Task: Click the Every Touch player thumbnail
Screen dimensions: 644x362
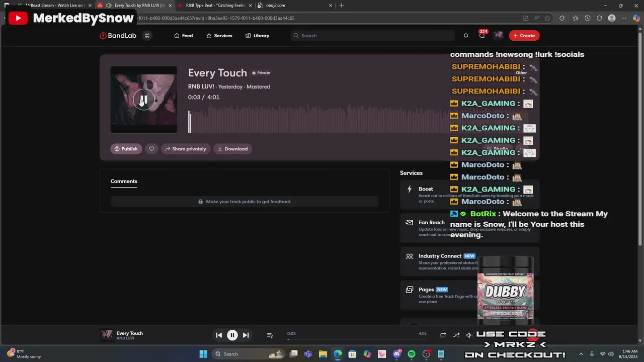Action: (107, 335)
